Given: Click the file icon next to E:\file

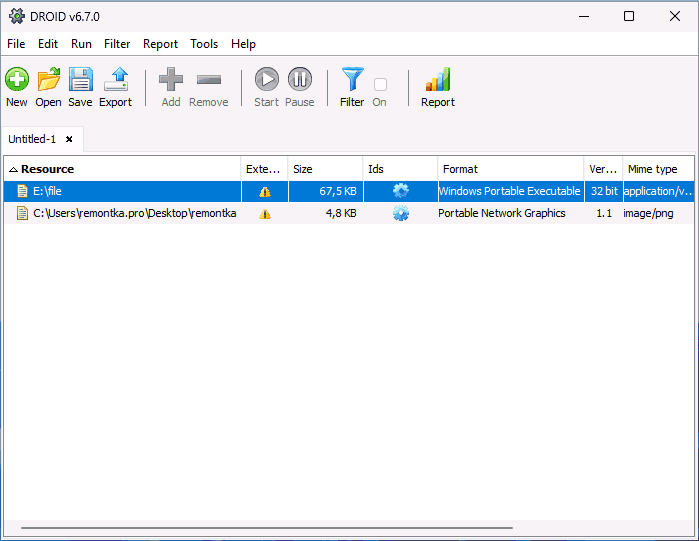Looking at the screenshot, I should click(22, 191).
